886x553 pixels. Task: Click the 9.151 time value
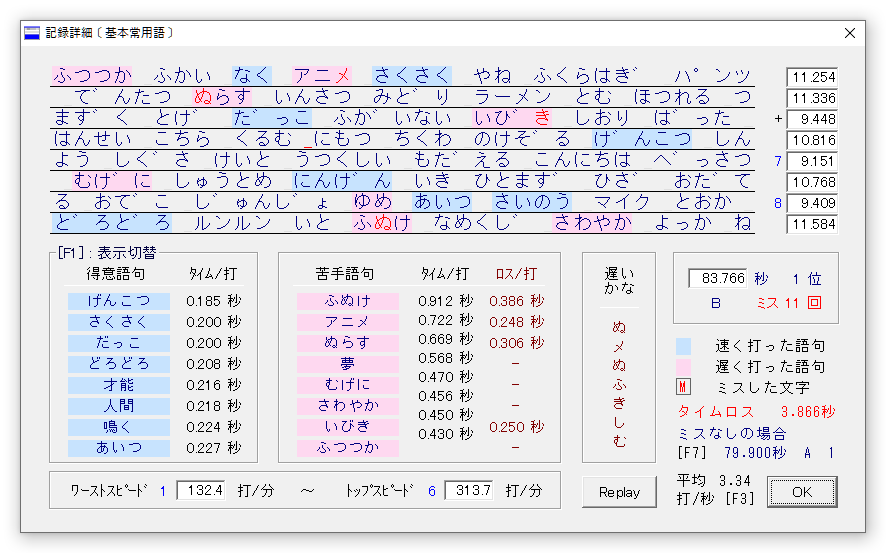[812, 161]
